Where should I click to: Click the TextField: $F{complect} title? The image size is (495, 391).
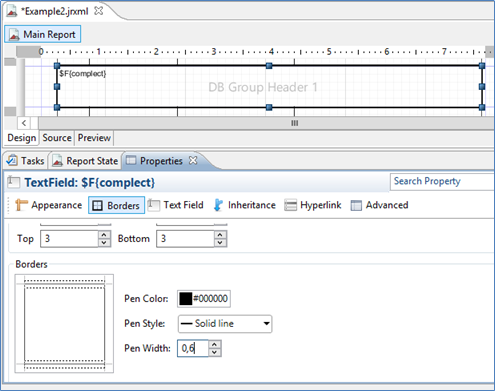click(90, 183)
